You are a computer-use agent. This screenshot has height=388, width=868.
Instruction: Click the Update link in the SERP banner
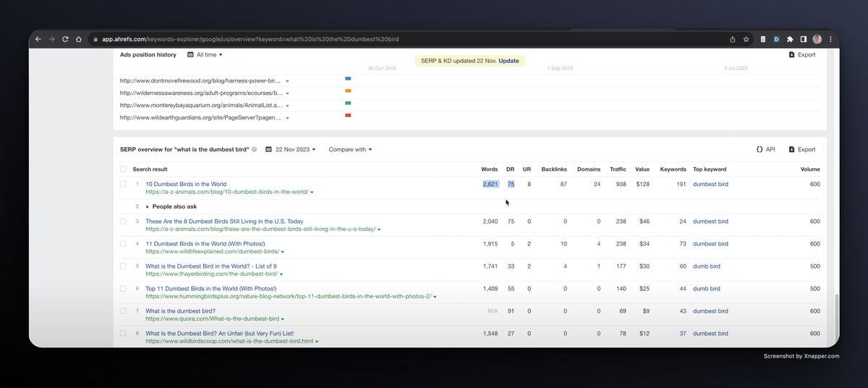509,61
